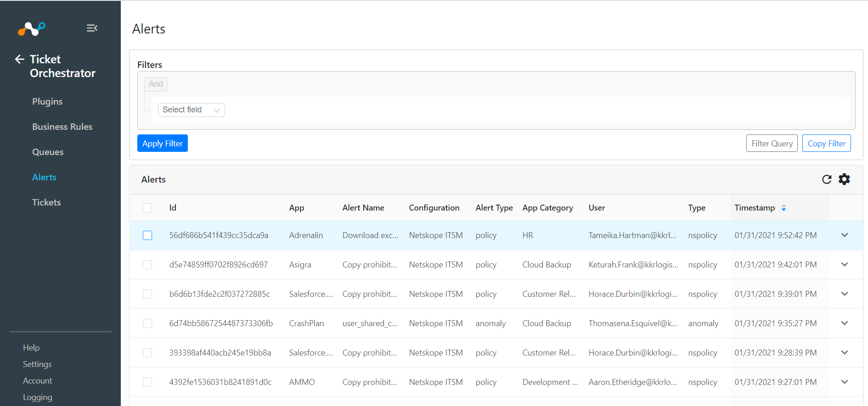The width and height of the screenshot is (868, 406).
Task: Expand the CrashPlan alert row details
Action: pos(845,323)
